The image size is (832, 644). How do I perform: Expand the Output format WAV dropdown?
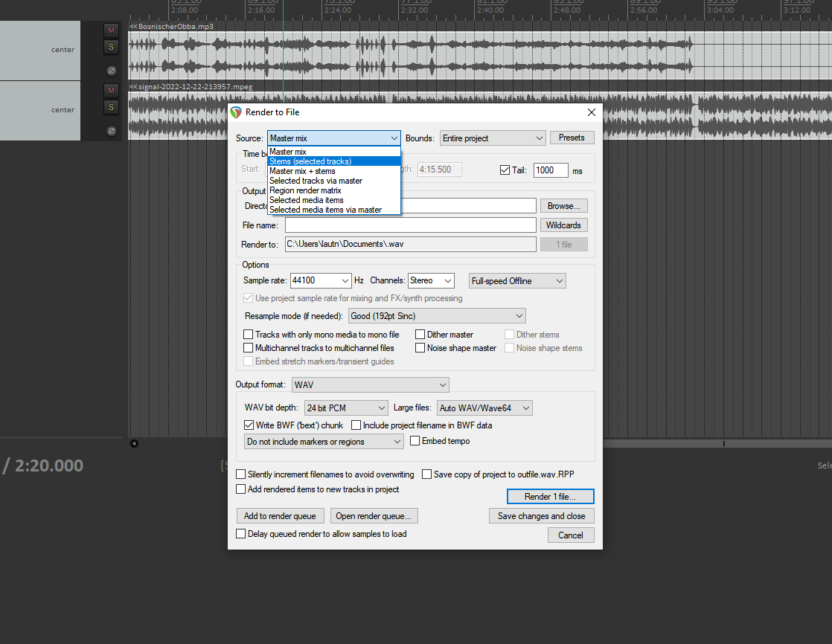(370, 384)
